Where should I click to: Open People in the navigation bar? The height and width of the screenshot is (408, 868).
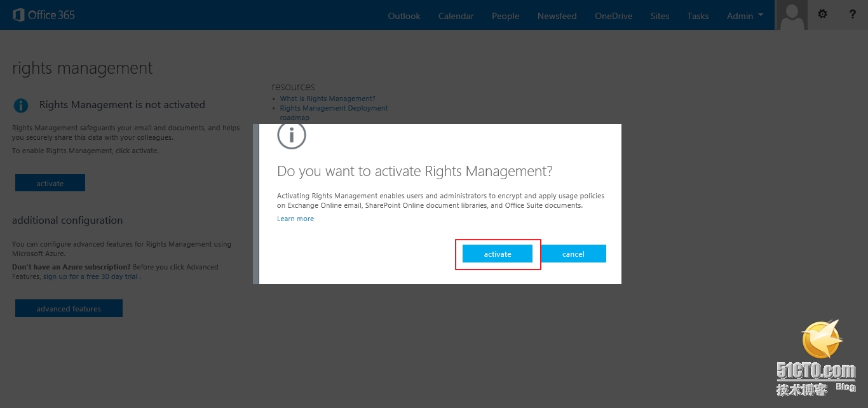tap(505, 16)
